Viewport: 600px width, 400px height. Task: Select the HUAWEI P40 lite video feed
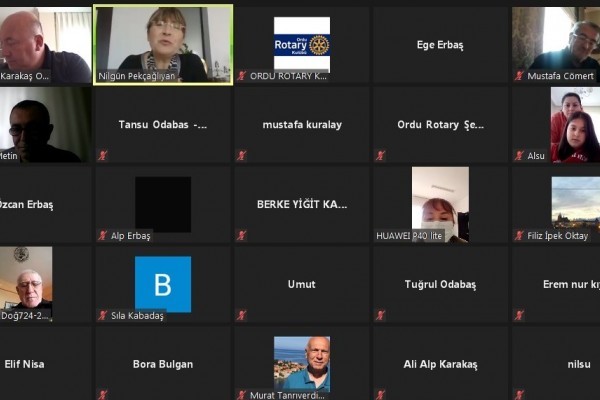pyautogui.click(x=440, y=204)
